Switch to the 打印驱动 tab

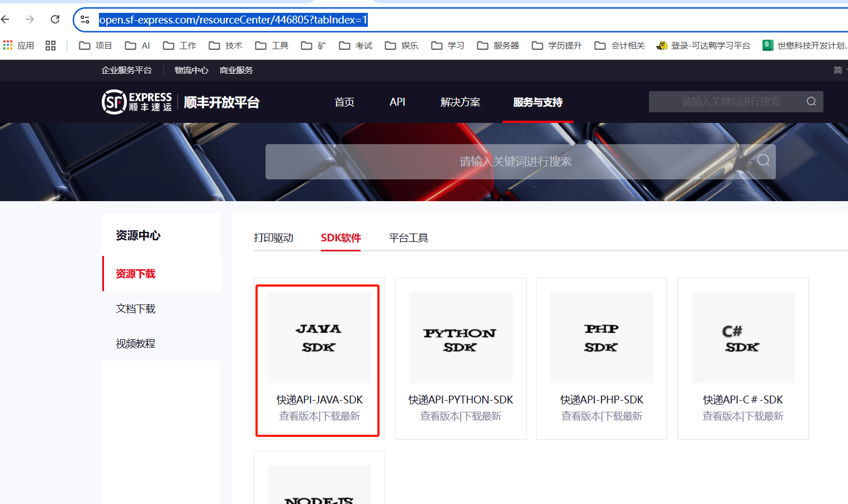[x=273, y=238]
